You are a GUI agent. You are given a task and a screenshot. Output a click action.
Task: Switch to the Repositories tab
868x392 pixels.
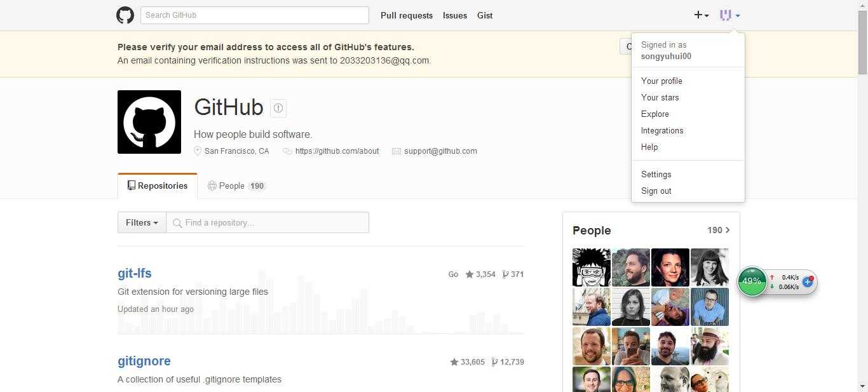[x=157, y=186]
